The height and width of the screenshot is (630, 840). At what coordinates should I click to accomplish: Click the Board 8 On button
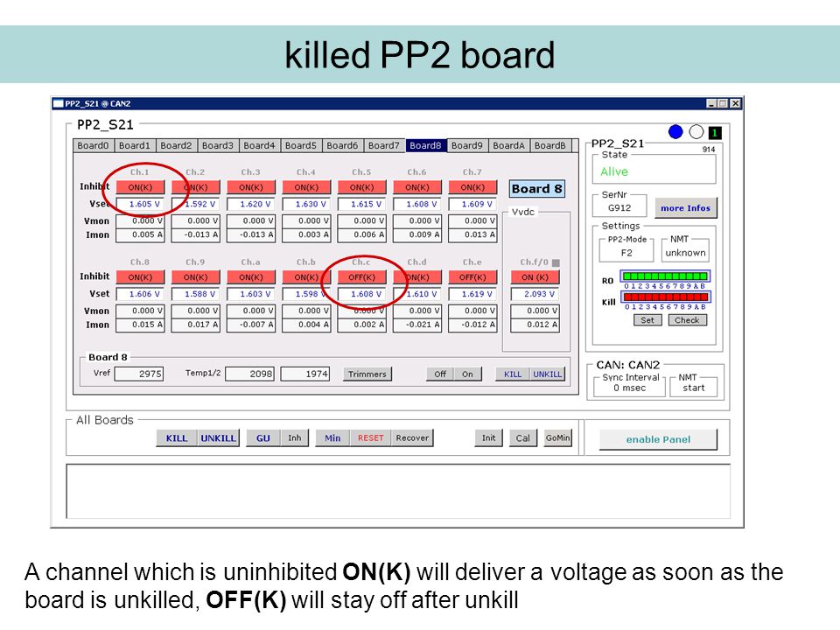pyautogui.click(x=467, y=374)
